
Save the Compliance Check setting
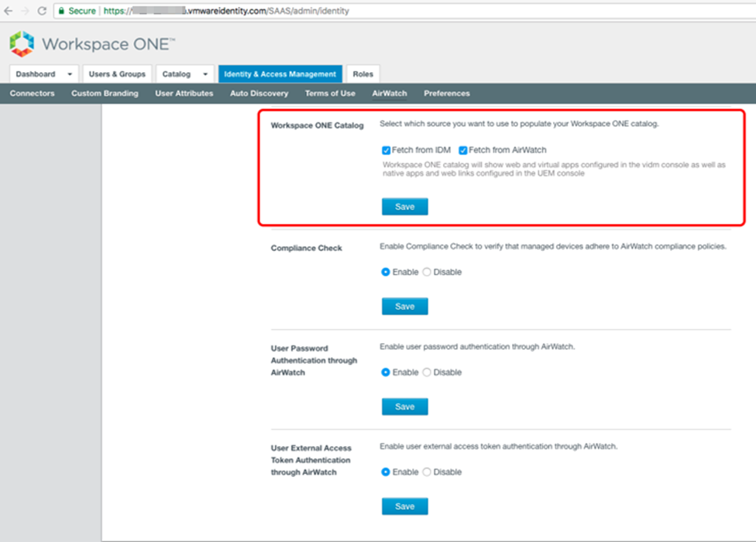404,307
